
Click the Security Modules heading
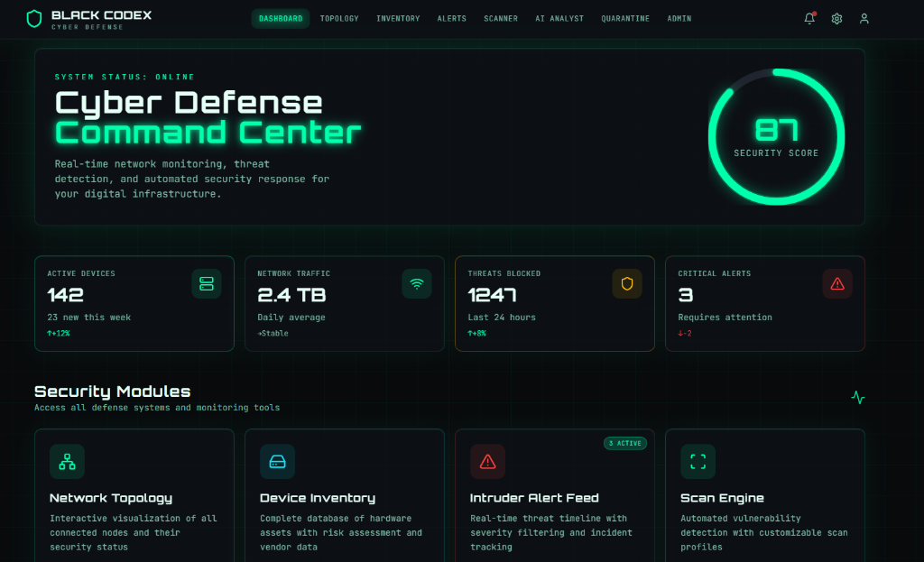coord(113,392)
